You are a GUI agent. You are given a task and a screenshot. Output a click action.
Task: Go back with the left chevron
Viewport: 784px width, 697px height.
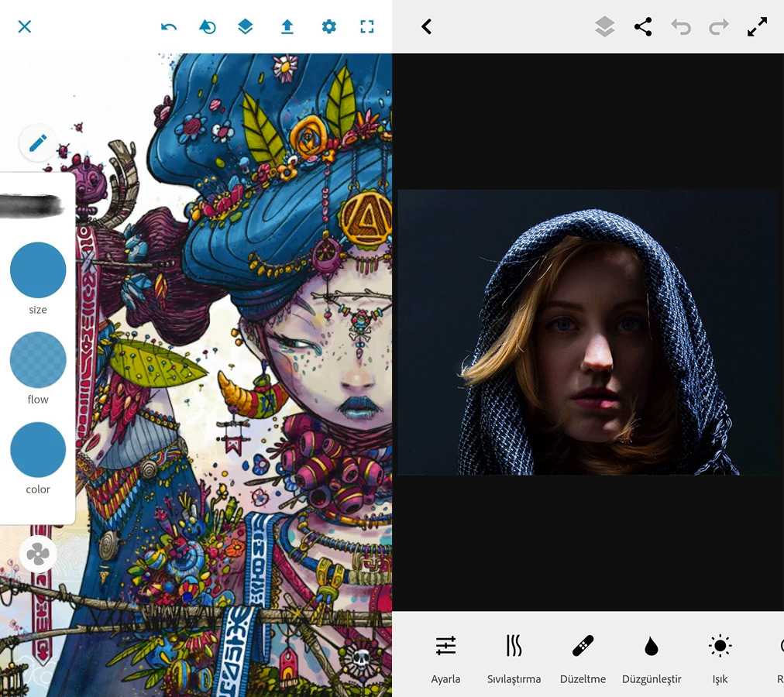(x=427, y=26)
